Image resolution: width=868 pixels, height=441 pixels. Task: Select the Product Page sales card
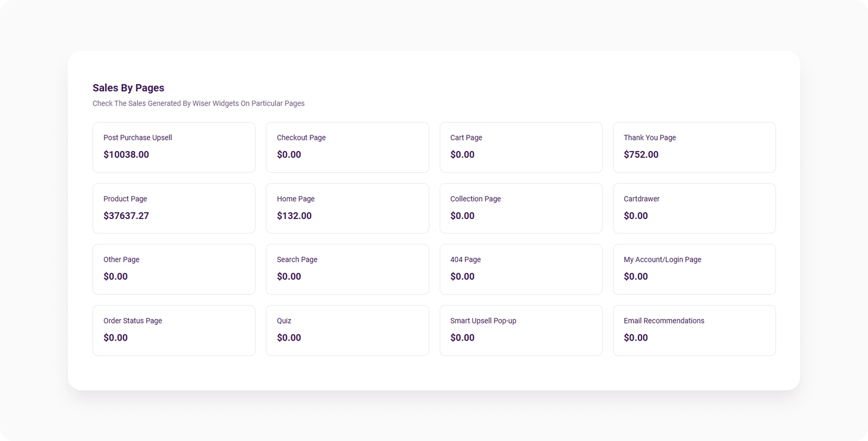tap(174, 208)
